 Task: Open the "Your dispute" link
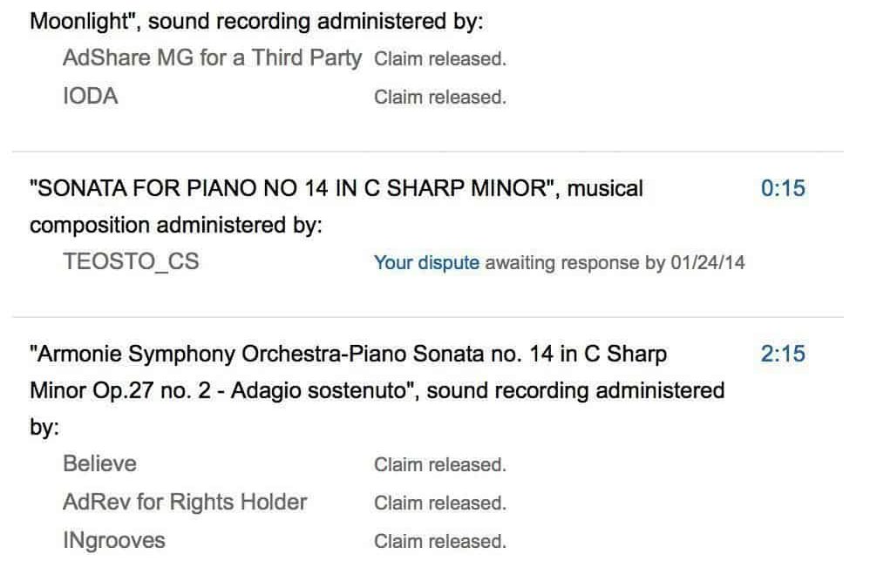coord(426,262)
